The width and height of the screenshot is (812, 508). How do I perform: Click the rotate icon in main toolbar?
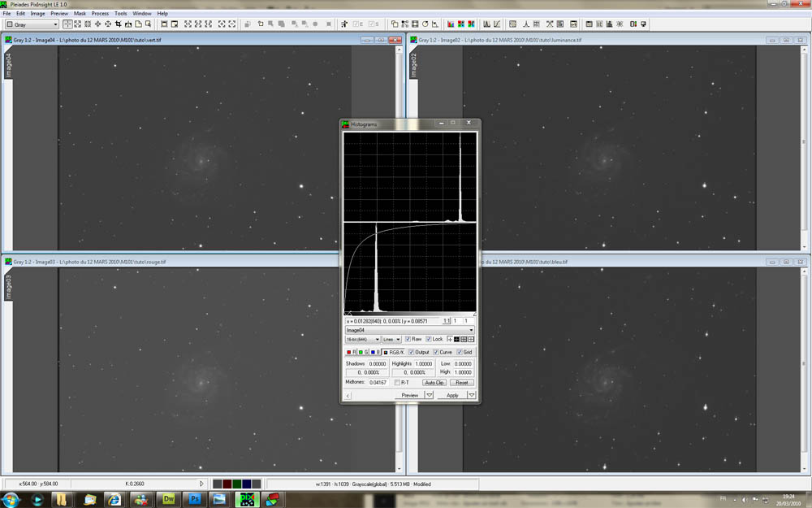pyautogui.click(x=425, y=24)
